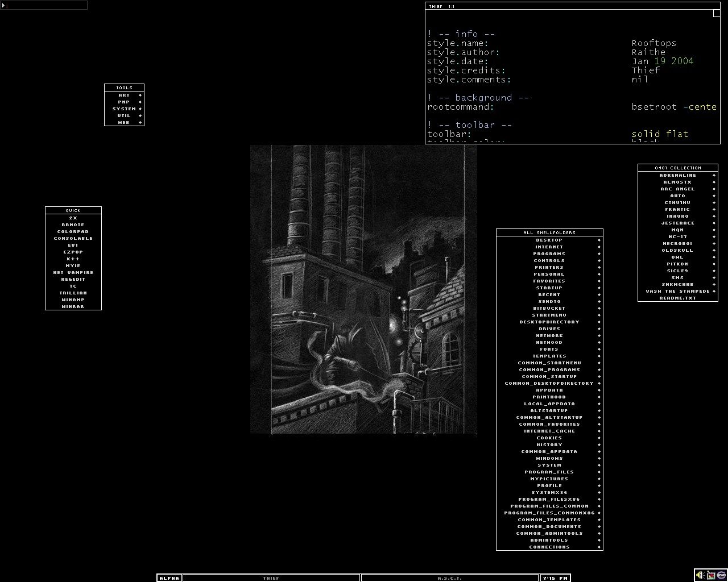This screenshot has width=728, height=582.
Task: Click the small square button in Thief window
Action: [717, 14]
